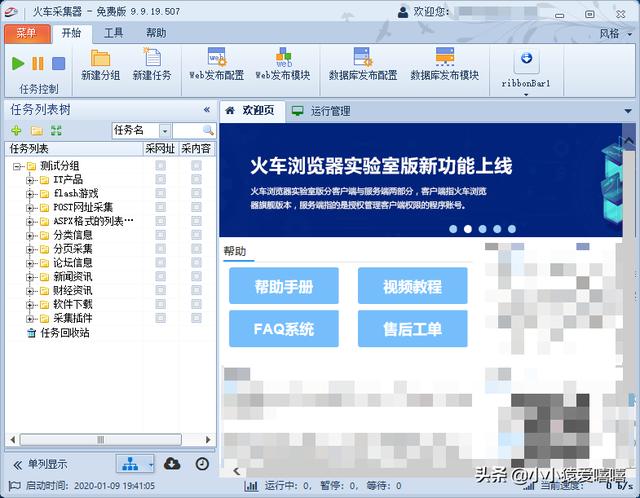Create a new task via 新建任务
The image size is (640, 498).
click(x=152, y=65)
